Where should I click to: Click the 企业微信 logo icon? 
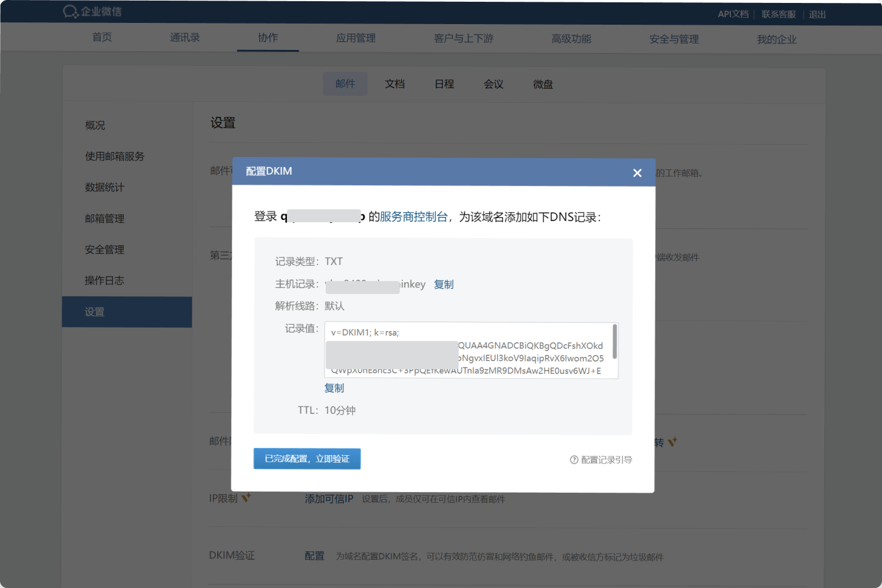coord(71,11)
